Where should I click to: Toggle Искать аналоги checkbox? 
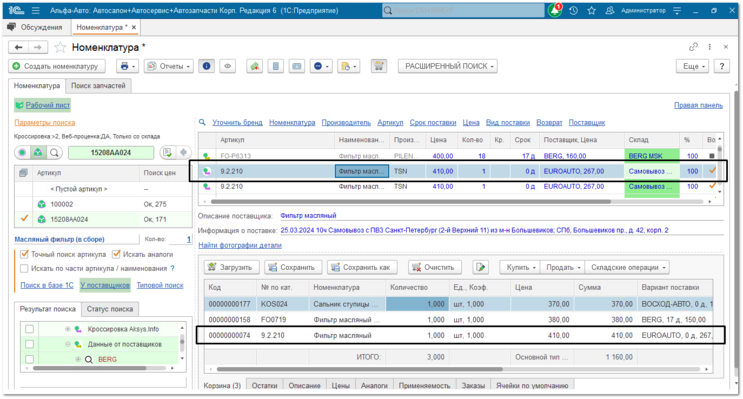click(116, 254)
